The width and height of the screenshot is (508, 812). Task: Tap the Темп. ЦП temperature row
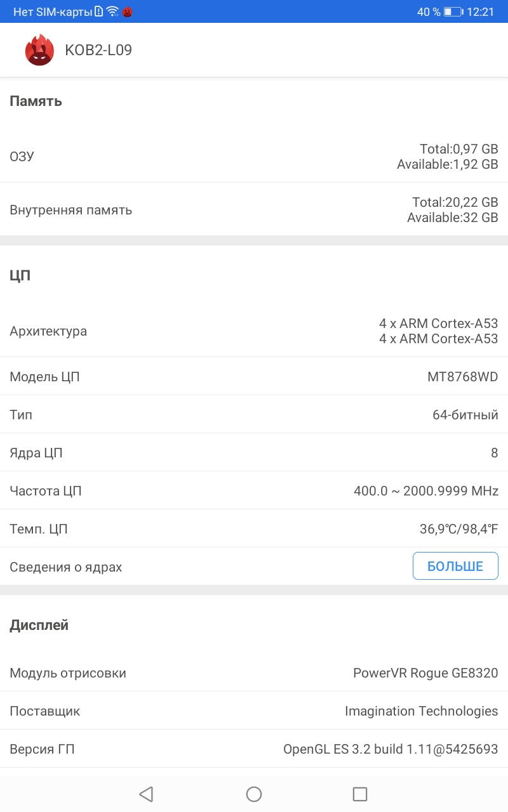[254, 529]
